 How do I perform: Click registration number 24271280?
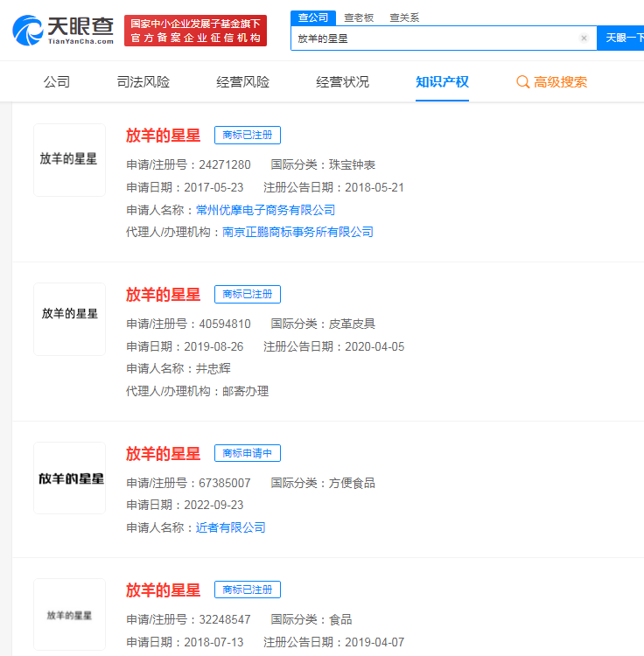click(x=225, y=164)
